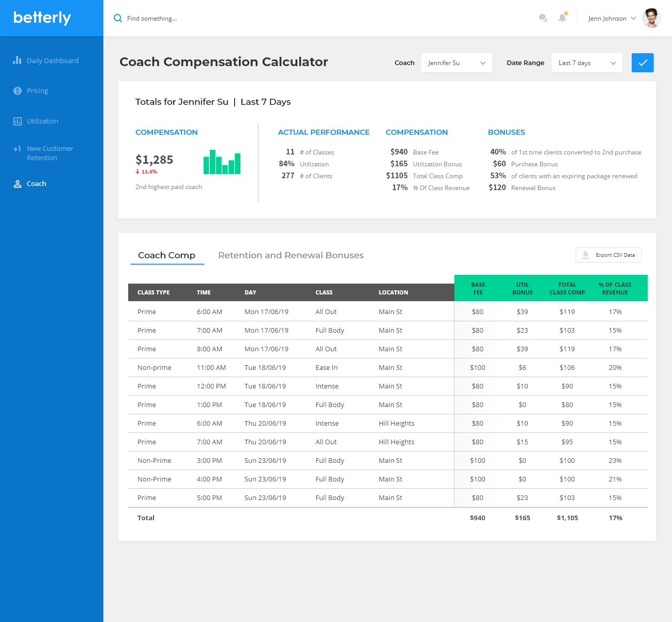Open the Coach dropdown showing Jennifer Su
The height and width of the screenshot is (622, 672).
[x=456, y=63]
